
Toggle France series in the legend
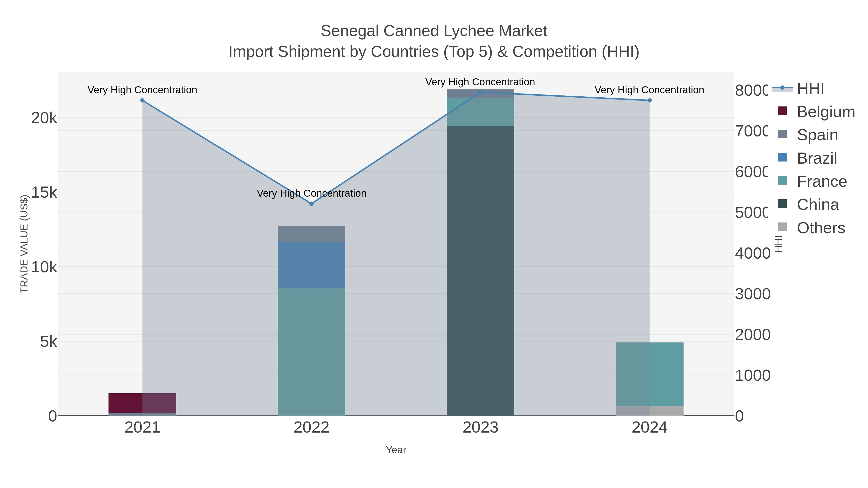pyautogui.click(x=812, y=181)
